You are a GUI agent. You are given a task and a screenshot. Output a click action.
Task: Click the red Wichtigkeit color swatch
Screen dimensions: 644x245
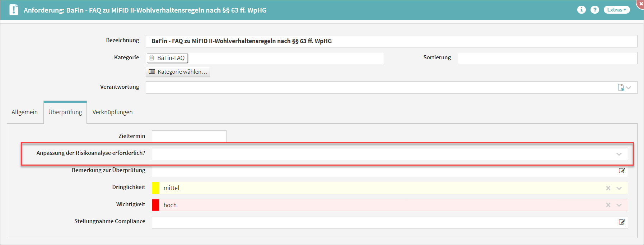point(155,205)
